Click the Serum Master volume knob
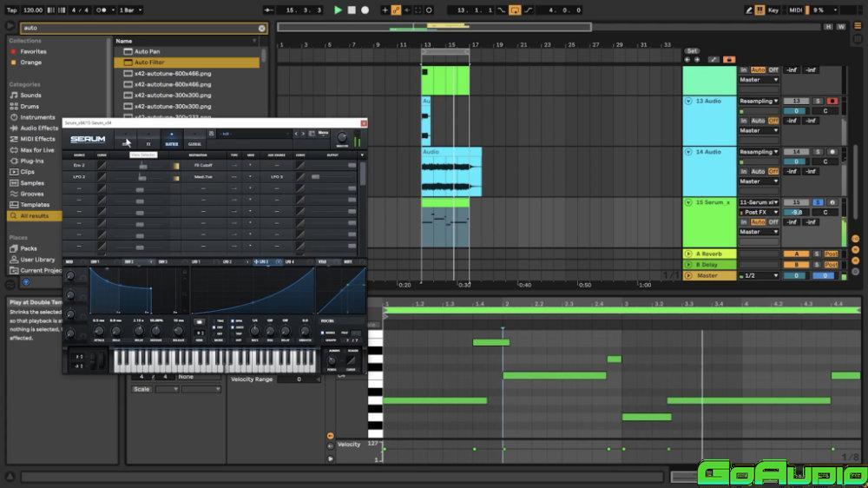The image size is (868, 488). pyautogui.click(x=342, y=137)
